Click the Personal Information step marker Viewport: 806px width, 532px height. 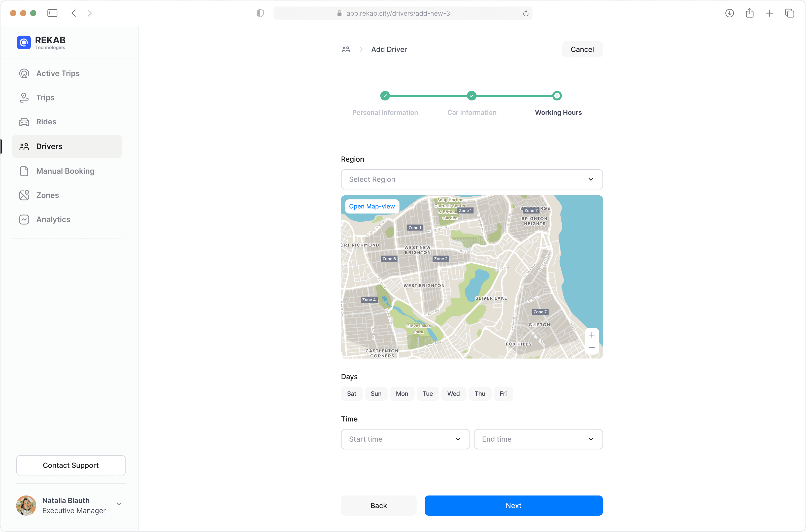pos(385,96)
